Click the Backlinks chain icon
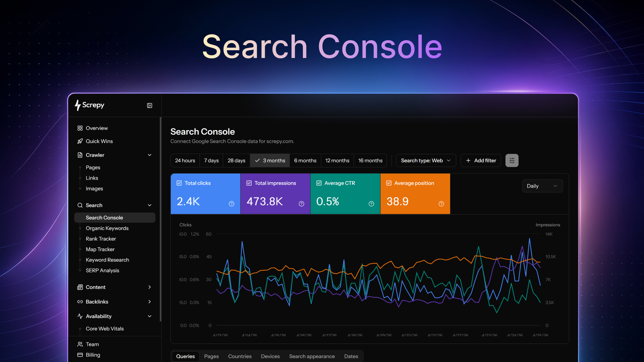Image resolution: width=644 pixels, height=362 pixels. tap(80, 302)
